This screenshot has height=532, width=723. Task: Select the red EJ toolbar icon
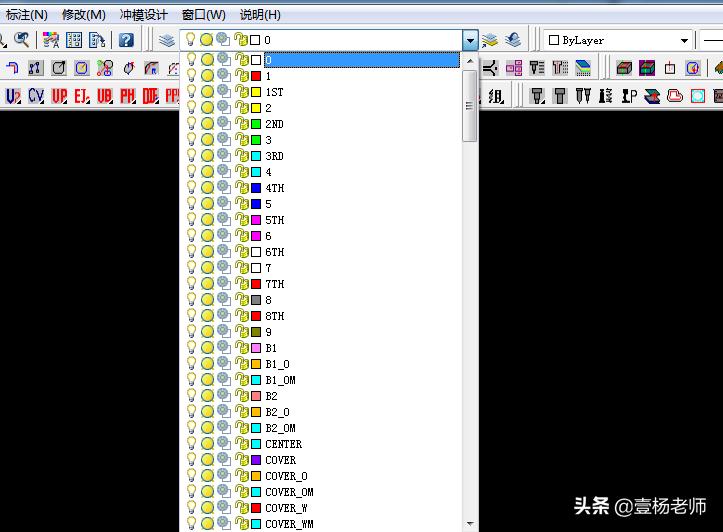click(82, 96)
